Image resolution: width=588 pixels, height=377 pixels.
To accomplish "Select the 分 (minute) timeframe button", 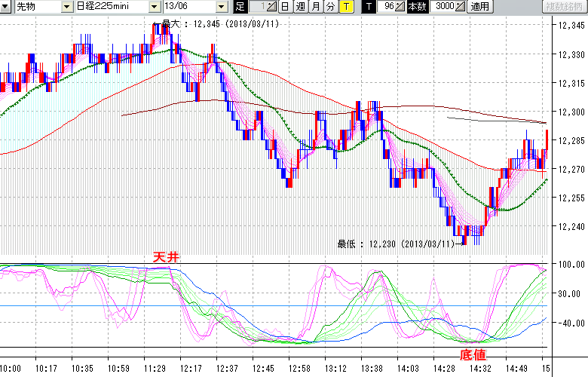I will 330,7.
